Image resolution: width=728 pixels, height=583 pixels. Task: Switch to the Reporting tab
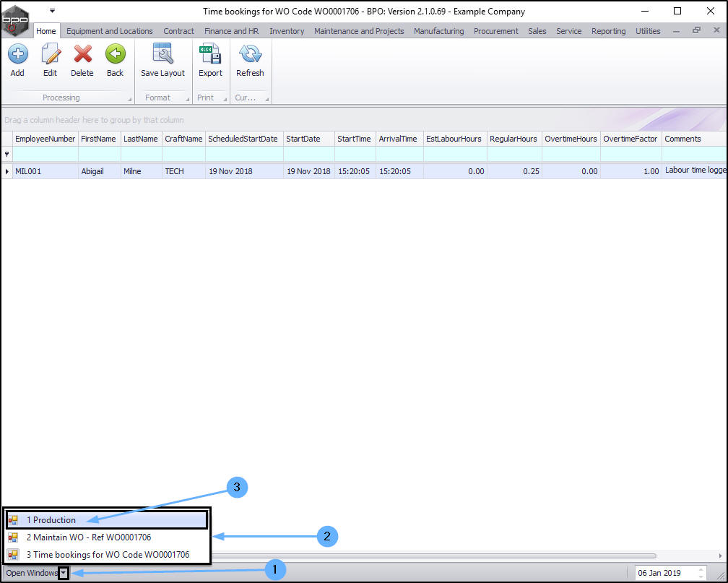pyautogui.click(x=609, y=31)
